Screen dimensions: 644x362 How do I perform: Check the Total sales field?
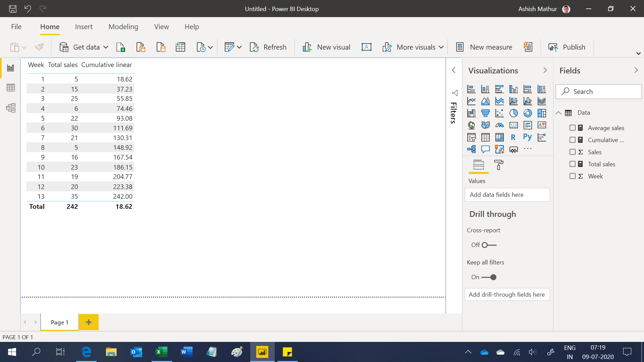[573, 164]
